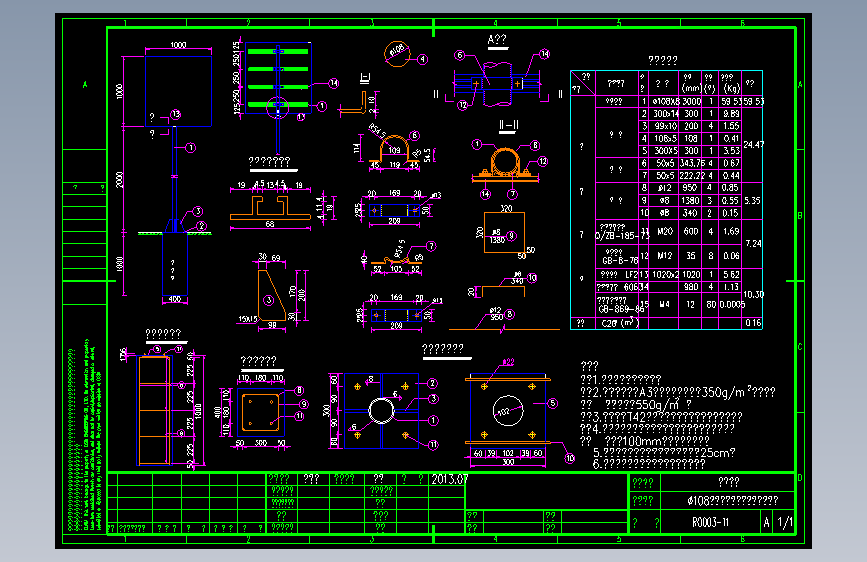
Task: Select the 3000 length cell
Action: [x=691, y=102]
